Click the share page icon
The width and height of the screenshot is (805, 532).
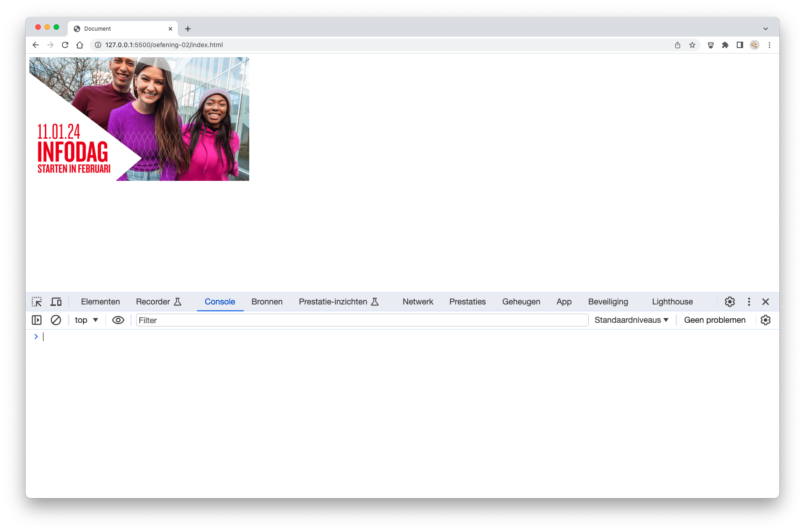tap(678, 45)
